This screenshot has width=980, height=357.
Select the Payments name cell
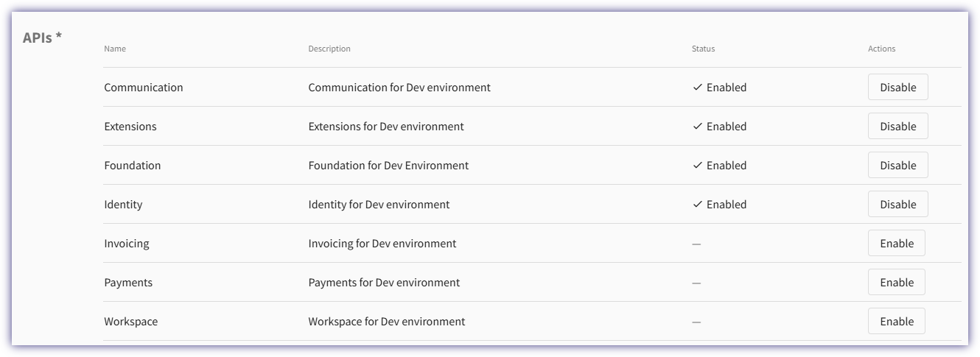pos(128,282)
